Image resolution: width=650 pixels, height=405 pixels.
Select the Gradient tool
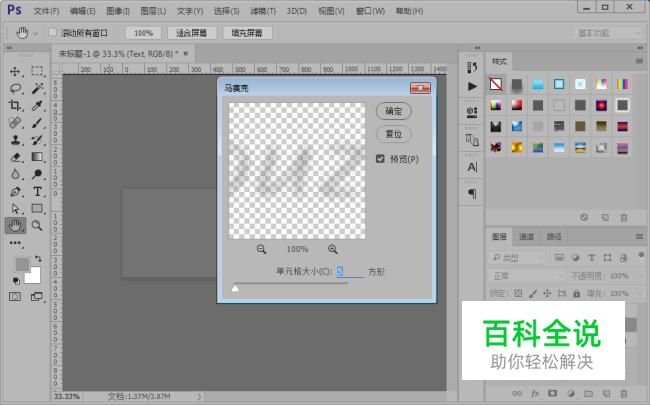[x=37, y=157]
